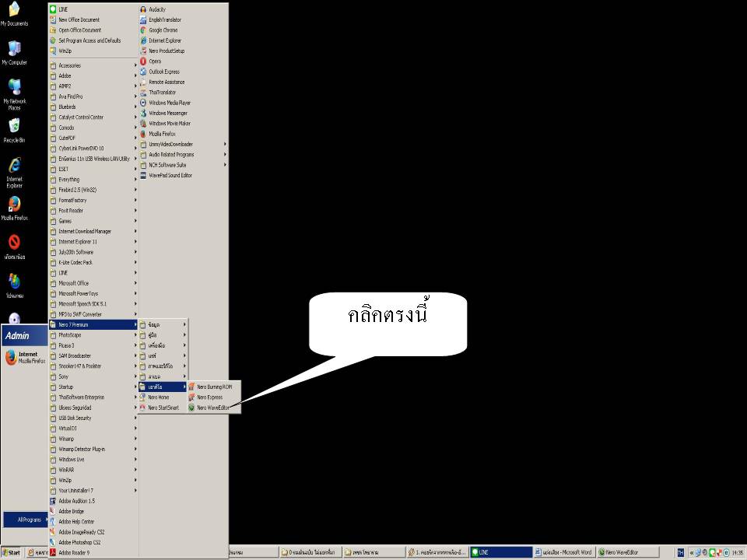This screenshot has width=747, height=560.
Task: Open pinned Internet Mozilla Firefox in Start menu
Action: click(x=25, y=358)
